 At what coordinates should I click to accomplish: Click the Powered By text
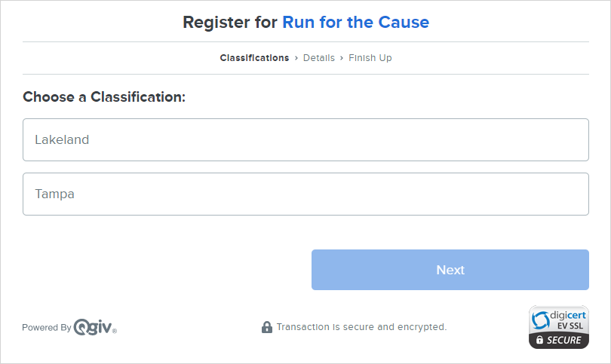pos(46,327)
